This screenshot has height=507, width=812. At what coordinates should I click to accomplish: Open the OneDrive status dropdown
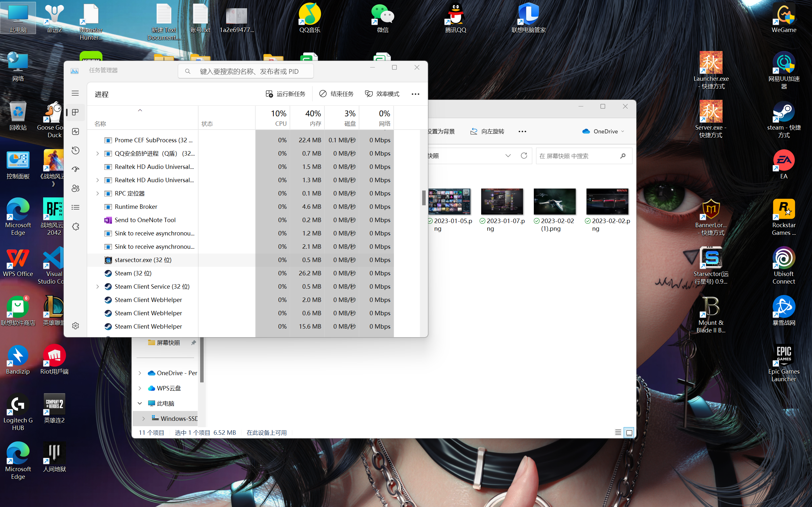coord(603,132)
